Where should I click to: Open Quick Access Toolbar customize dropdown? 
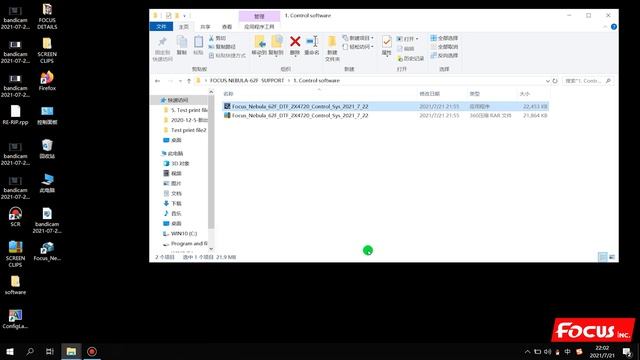185,16
